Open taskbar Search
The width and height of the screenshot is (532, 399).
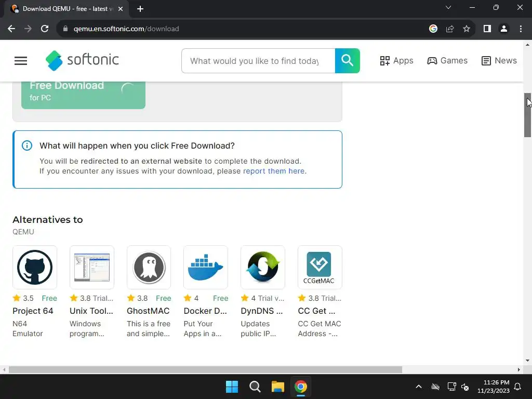coord(255,387)
